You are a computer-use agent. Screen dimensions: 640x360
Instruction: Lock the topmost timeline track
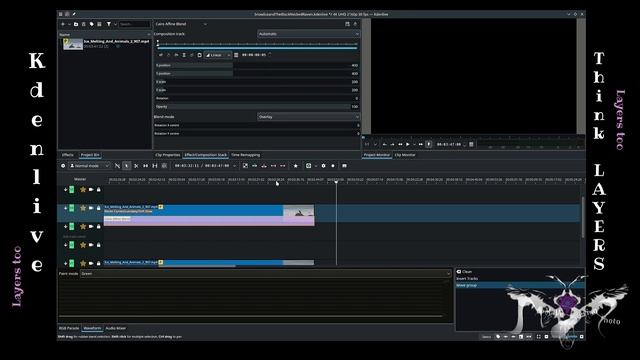click(98, 190)
